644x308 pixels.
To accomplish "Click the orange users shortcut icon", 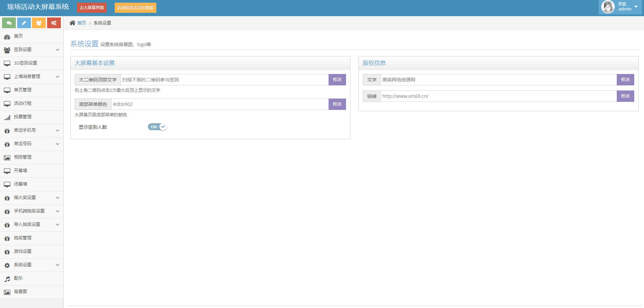I will coord(39,23).
